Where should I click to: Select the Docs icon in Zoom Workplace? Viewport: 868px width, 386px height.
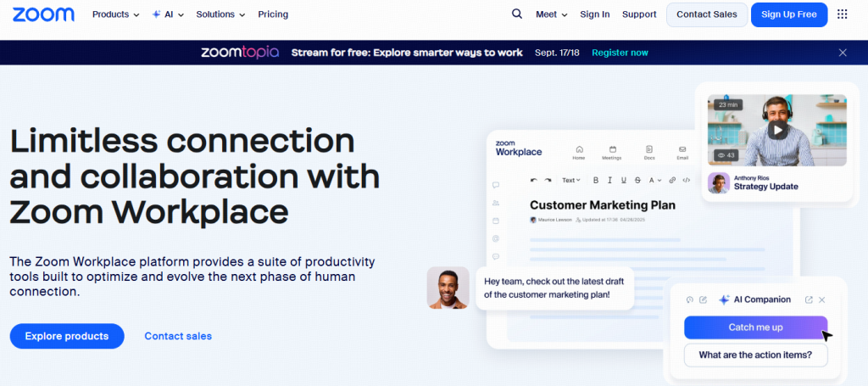649,149
